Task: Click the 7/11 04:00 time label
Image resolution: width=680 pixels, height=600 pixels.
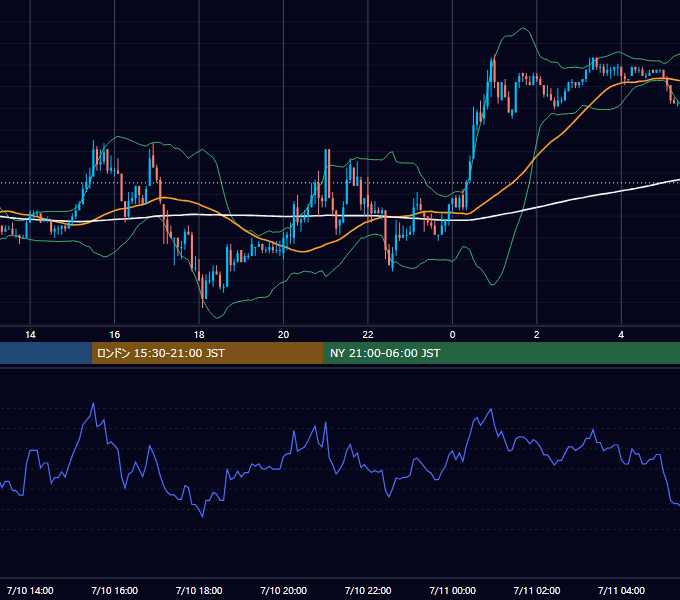Action: pos(621,590)
